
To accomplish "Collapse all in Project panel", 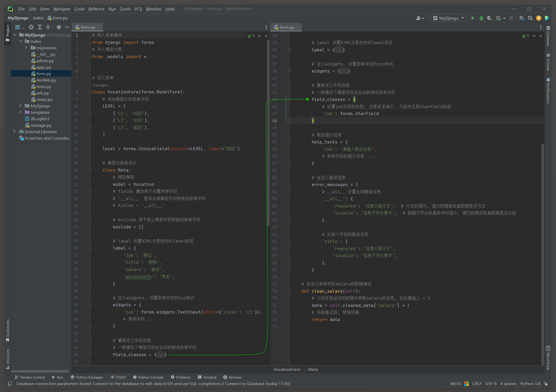I will (48, 27).
